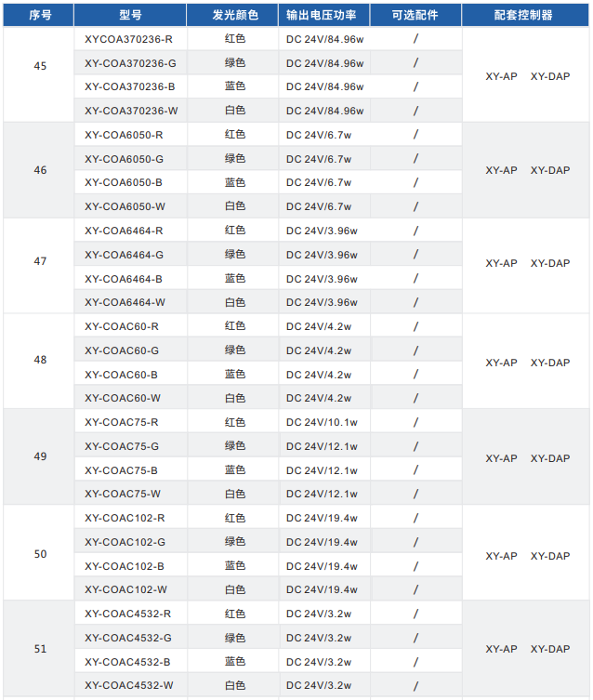Select 红色 color cell for XY-COAC4532-R
Viewport: 593px width, 700px height.
235,614
